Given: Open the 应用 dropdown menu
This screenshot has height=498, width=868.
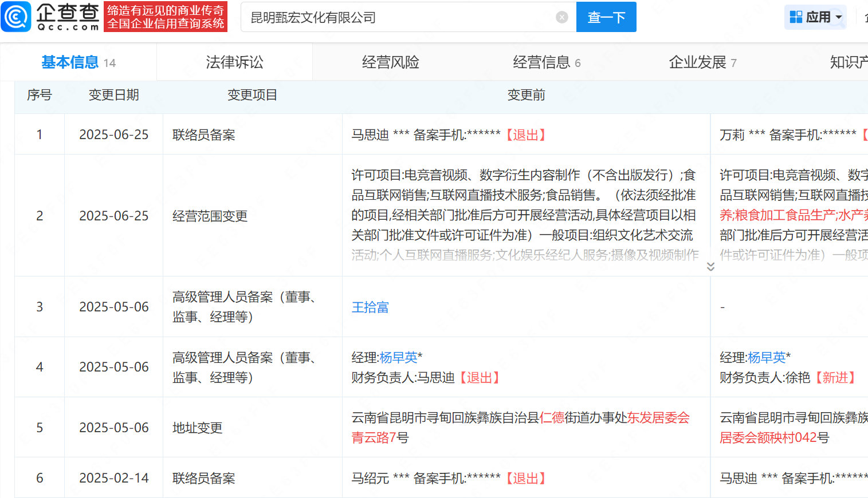Looking at the screenshot, I should [x=816, y=17].
